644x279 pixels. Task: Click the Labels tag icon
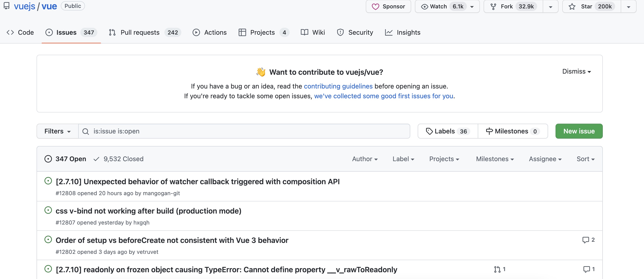430,131
